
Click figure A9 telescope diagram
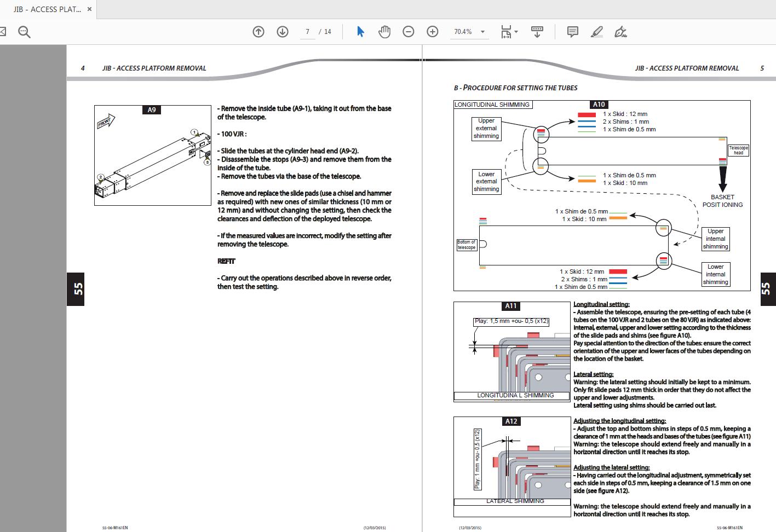pyautogui.click(x=153, y=155)
